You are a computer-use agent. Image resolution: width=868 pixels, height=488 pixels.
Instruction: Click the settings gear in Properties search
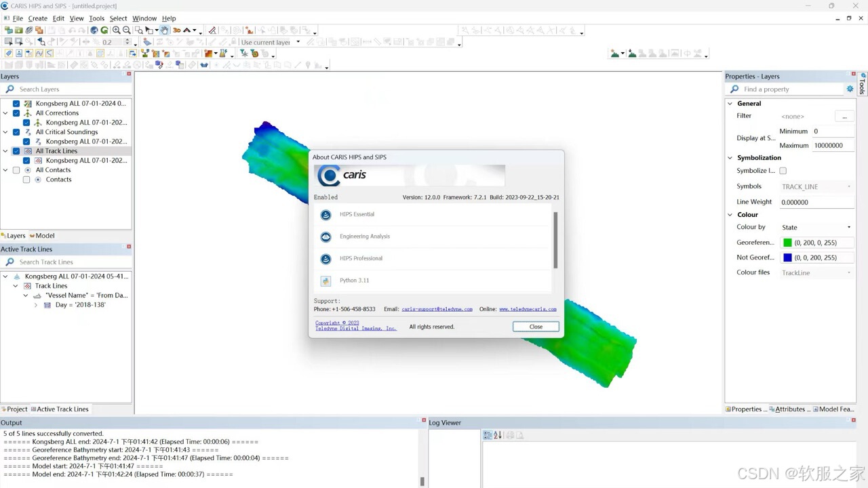point(850,89)
